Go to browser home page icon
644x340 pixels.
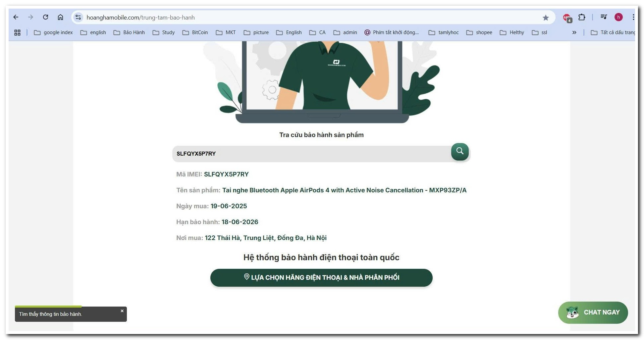60,17
